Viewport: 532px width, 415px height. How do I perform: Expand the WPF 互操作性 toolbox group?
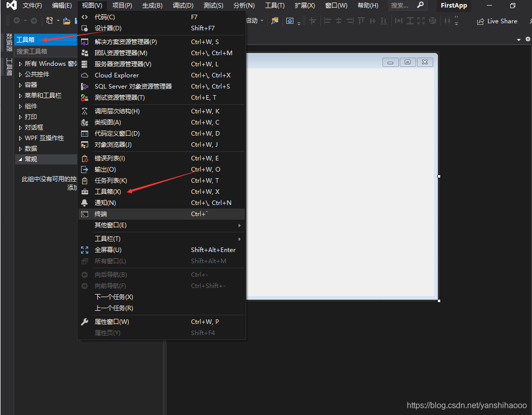coord(20,138)
